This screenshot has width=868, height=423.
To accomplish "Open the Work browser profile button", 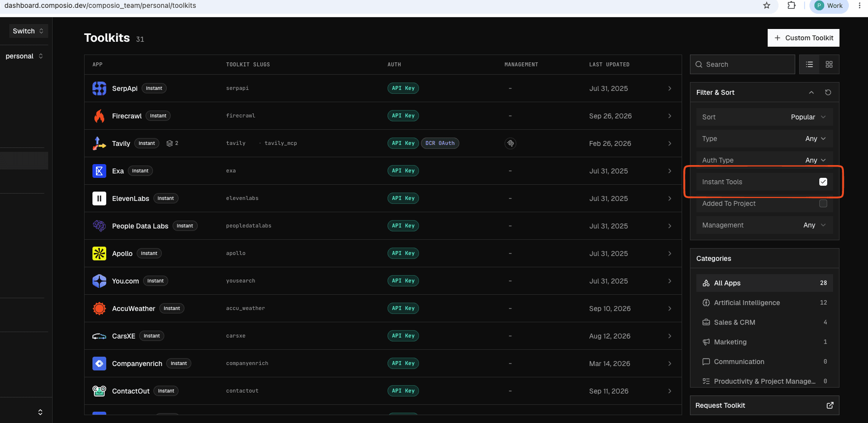I will click(x=829, y=6).
